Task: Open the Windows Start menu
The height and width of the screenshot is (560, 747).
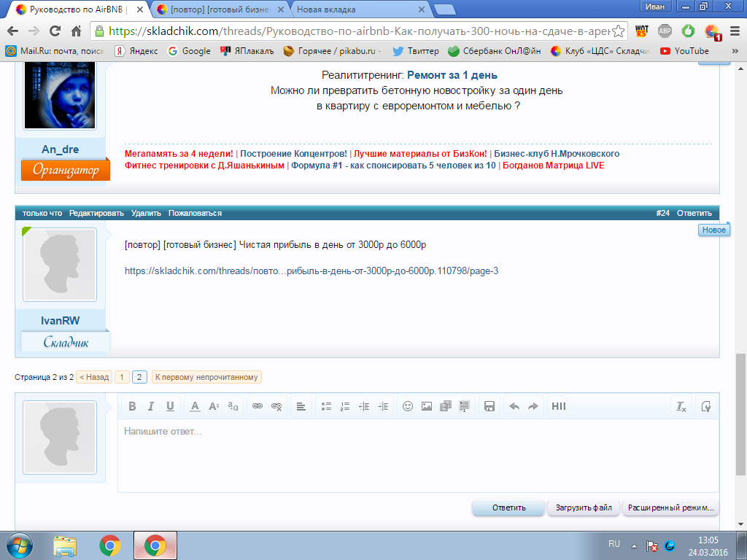Action: [x=20, y=545]
